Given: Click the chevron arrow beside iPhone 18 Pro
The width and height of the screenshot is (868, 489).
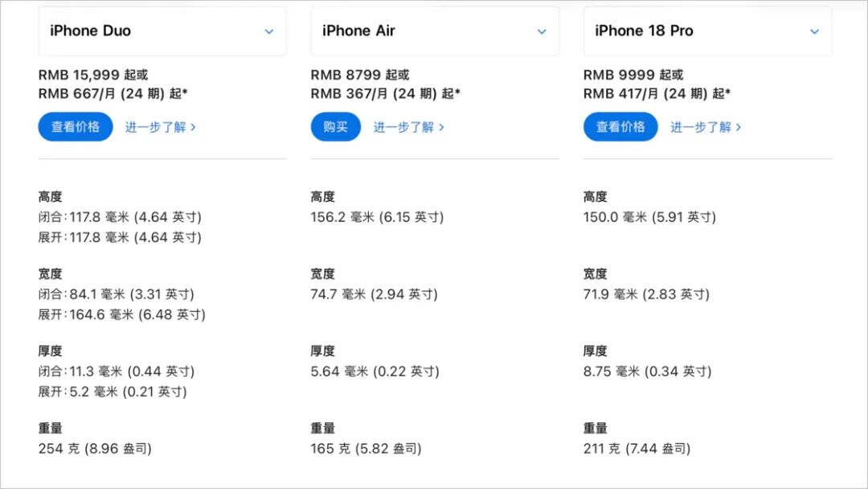Looking at the screenshot, I should click(x=814, y=31).
